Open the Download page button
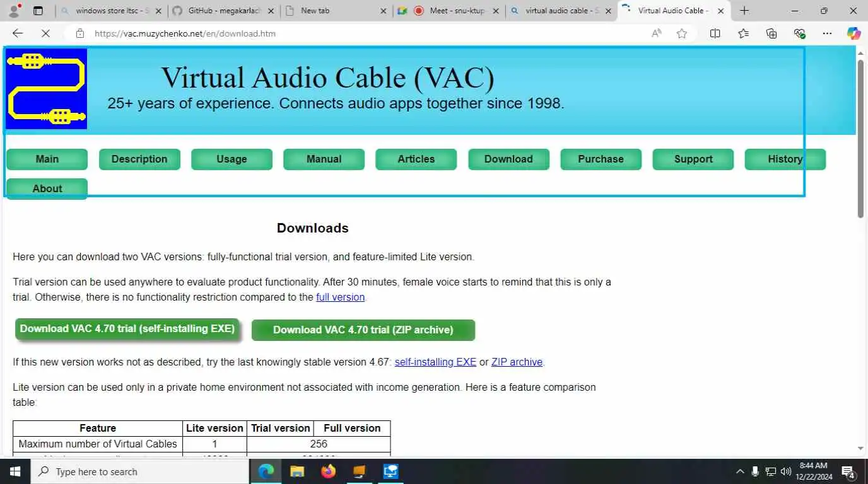The width and height of the screenshot is (868, 484). pos(508,159)
